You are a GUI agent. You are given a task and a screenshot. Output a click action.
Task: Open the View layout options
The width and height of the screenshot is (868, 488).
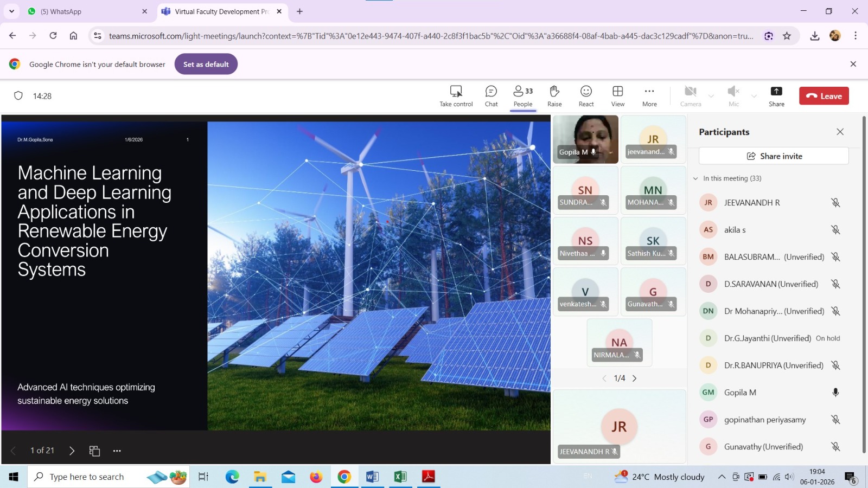pyautogui.click(x=617, y=96)
